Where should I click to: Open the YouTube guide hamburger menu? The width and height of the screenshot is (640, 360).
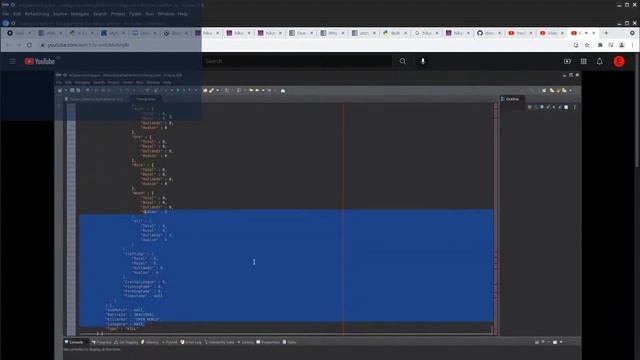[x=12, y=61]
